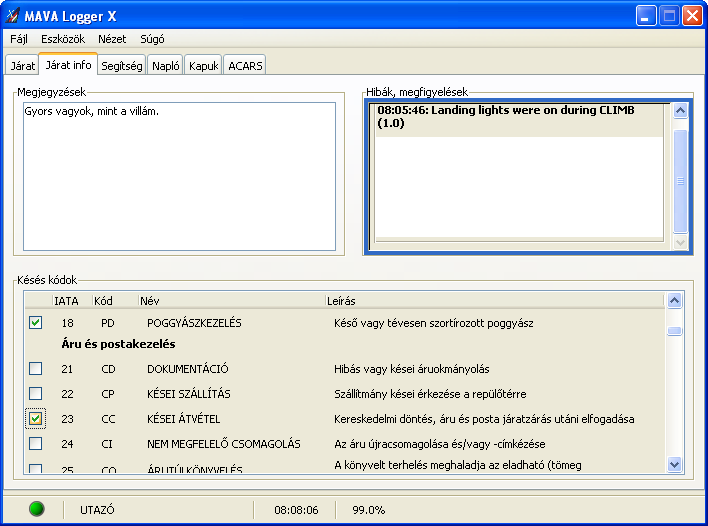Viewport: 708px width, 526px height.
Task: Click inside the Megjegyzések text area
Action: coord(179,176)
